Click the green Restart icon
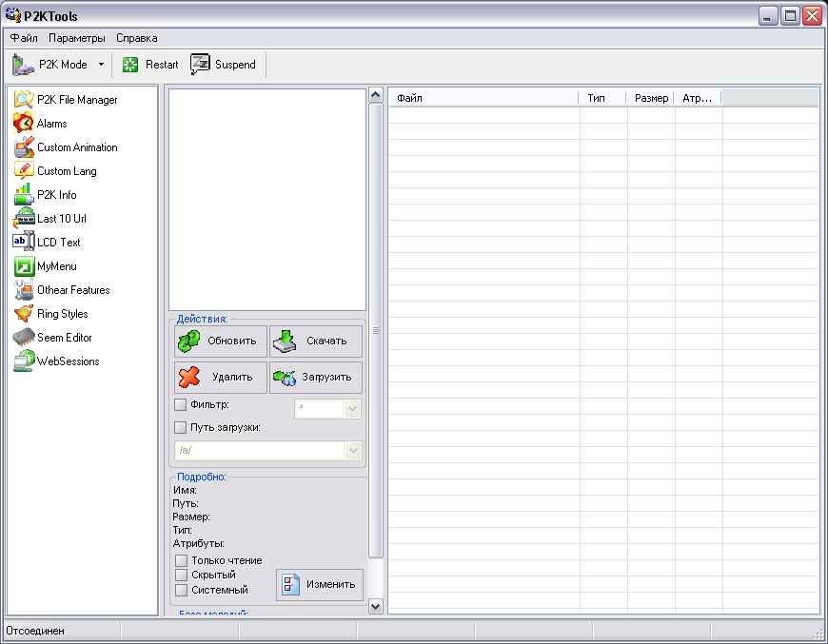Screen dimensions: 828x644 click(x=129, y=65)
